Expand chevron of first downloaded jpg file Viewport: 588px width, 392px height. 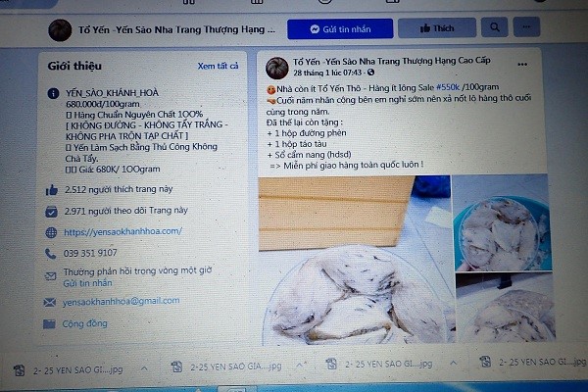(144, 369)
